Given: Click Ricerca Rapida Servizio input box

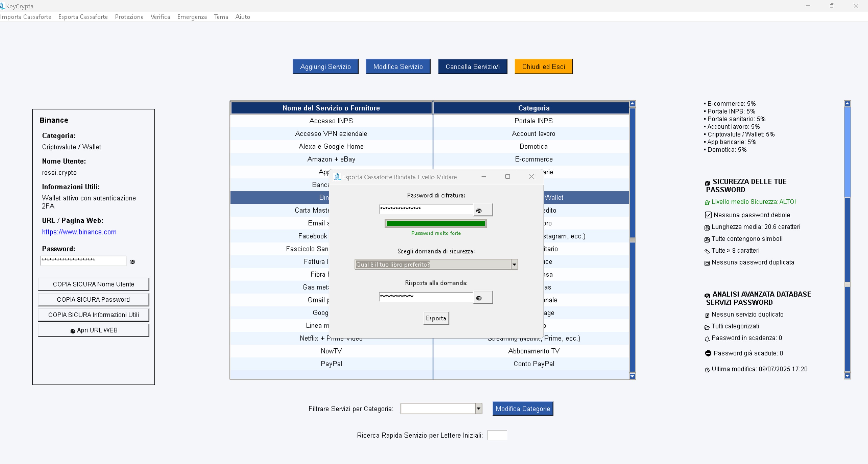Looking at the screenshot, I should [497, 435].
